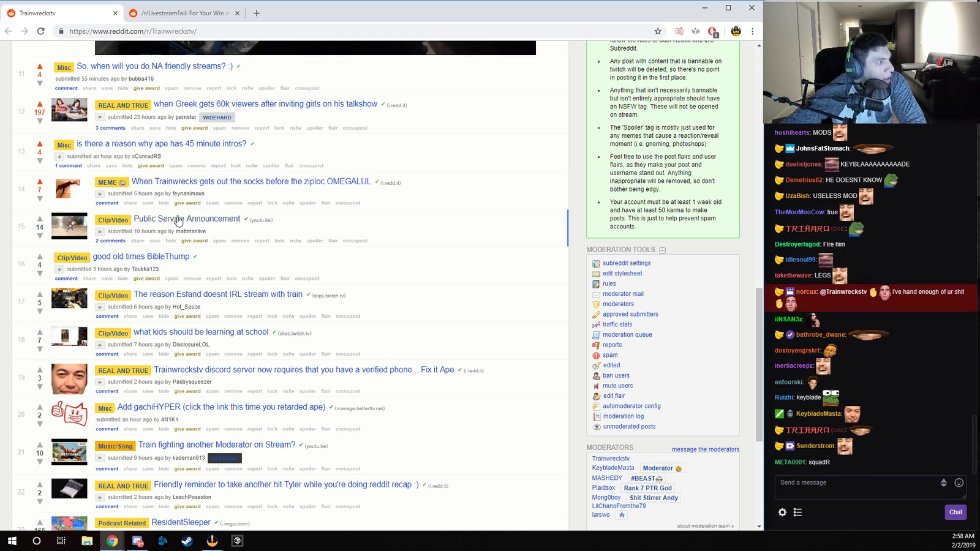Switch to the /r/LivestreamFail tab
The width and height of the screenshot is (980, 551).
(185, 13)
